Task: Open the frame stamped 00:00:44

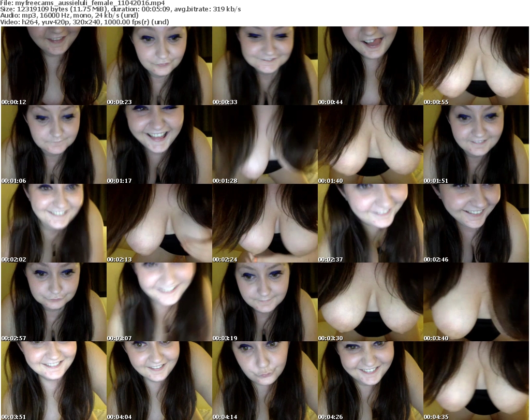Action: pos(371,66)
